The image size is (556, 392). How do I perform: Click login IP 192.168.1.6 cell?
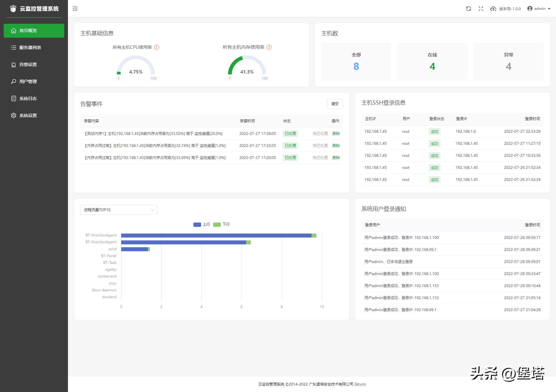point(465,131)
